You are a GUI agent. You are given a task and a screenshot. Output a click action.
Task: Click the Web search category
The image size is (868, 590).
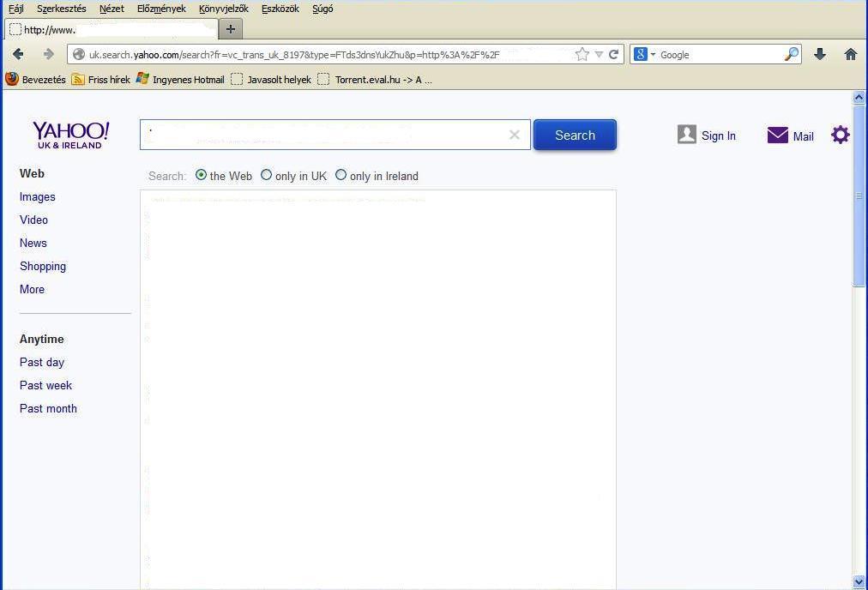tap(32, 173)
